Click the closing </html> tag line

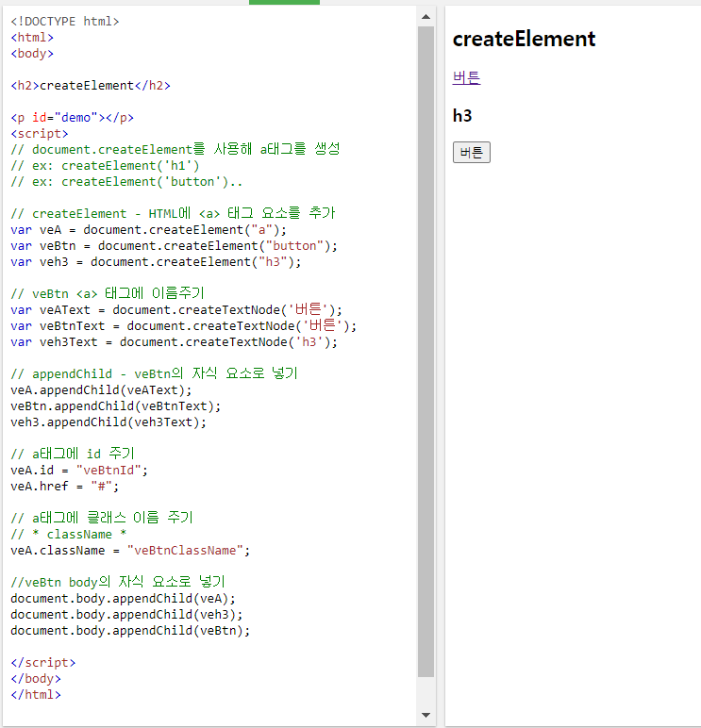(36, 695)
